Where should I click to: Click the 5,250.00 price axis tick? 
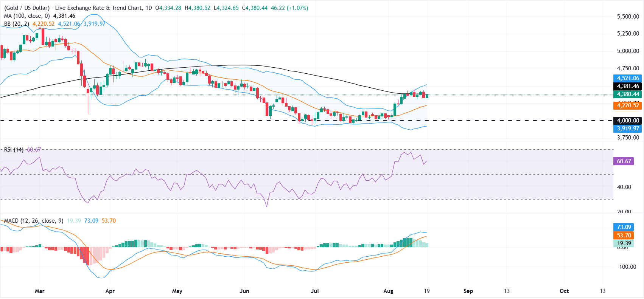(628, 34)
